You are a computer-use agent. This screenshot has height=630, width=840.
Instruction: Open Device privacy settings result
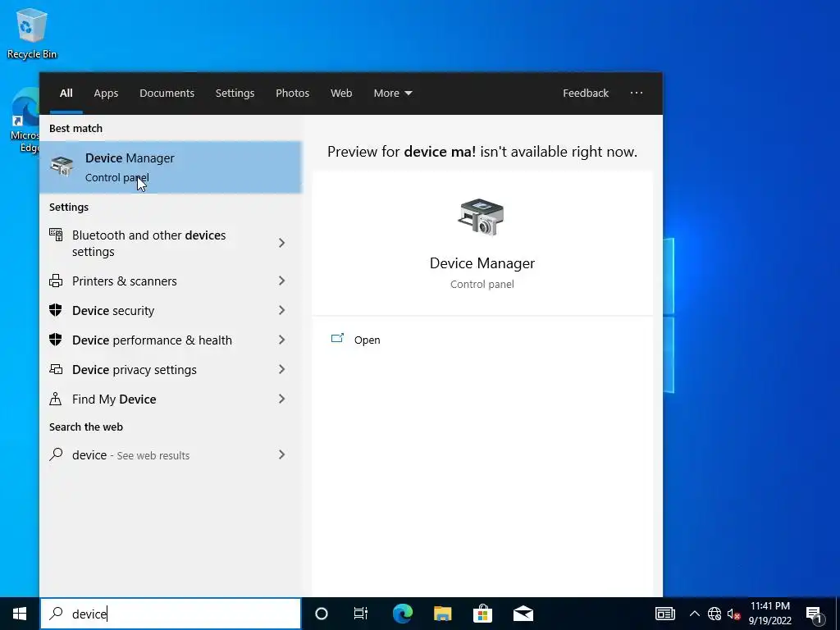[x=171, y=369]
